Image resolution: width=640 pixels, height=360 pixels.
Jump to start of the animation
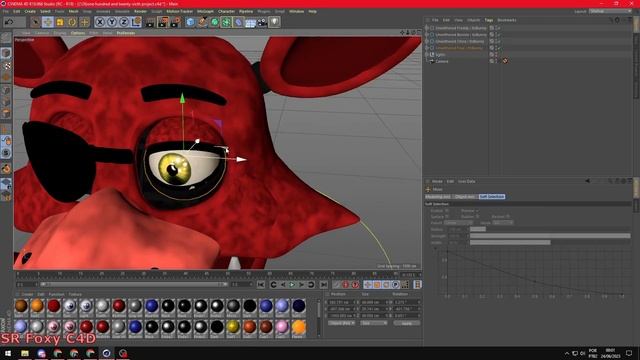point(261,284)
